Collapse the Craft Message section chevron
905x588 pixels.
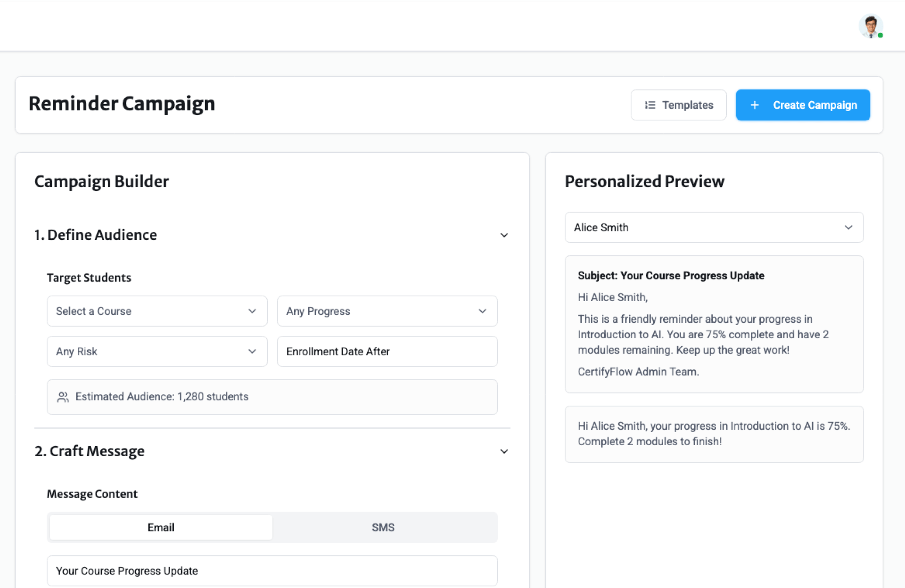[504, 451]
